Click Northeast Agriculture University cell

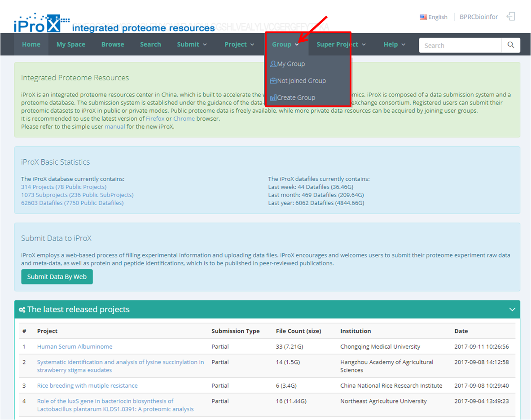coord(383,402)
